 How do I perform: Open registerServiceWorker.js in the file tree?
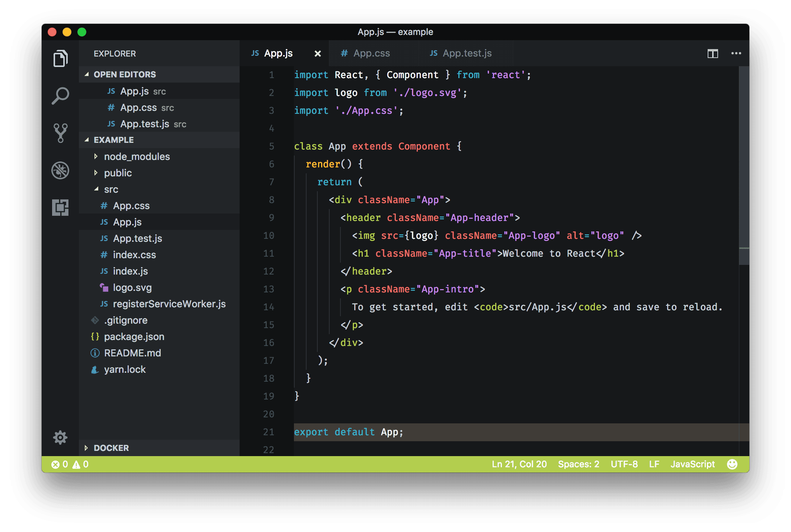pos(159,304)
